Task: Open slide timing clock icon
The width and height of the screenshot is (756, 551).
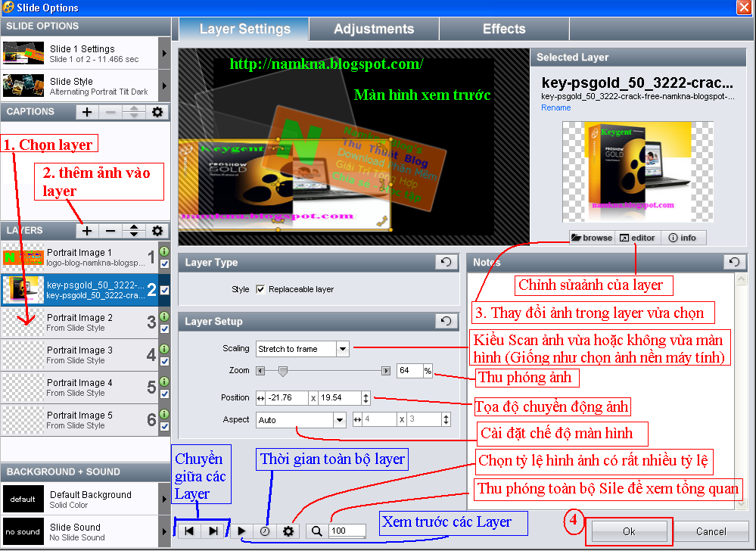Action: tap(265, 531)
